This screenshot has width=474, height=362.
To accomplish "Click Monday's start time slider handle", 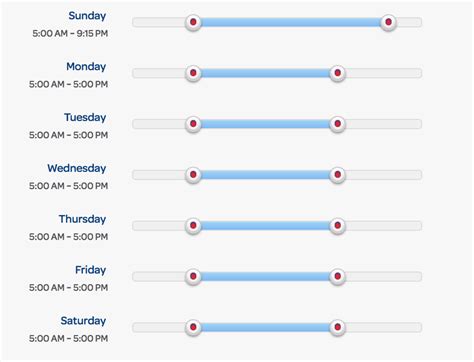I will pyautogui.click(x=193, y=73).
